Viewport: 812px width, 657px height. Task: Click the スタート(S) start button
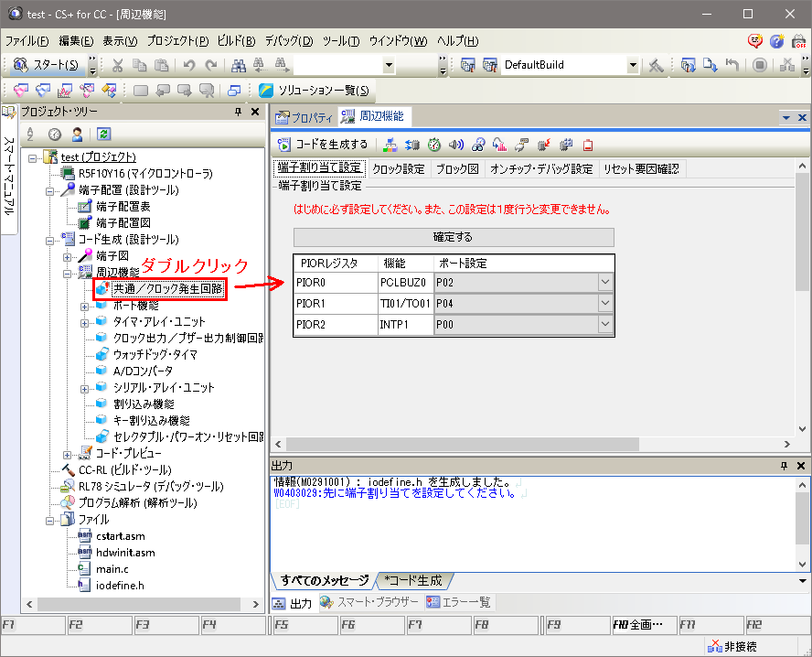click(x=46, y=65)
